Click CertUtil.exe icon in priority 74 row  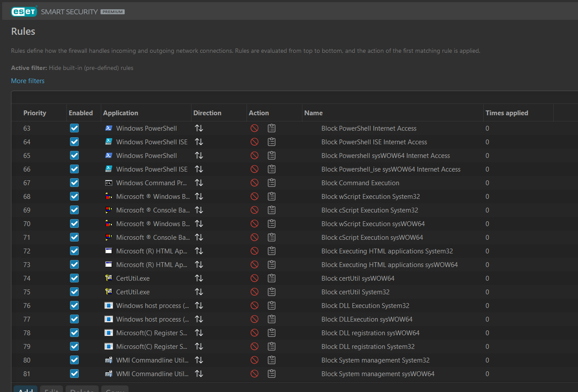click(109, 278)
